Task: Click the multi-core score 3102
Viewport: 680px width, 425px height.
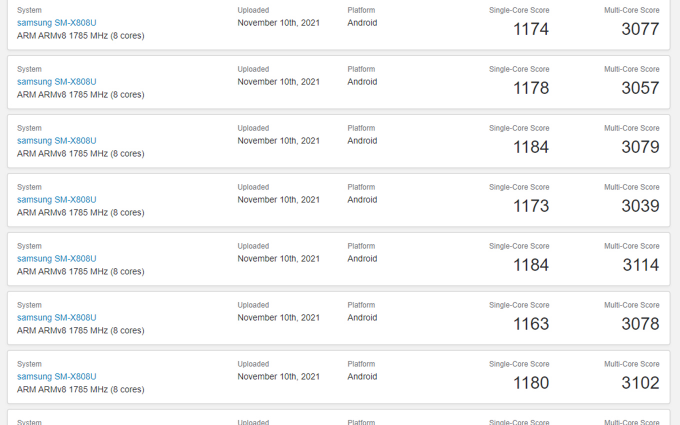Action: pyautogui.click(x=641, y=383)
